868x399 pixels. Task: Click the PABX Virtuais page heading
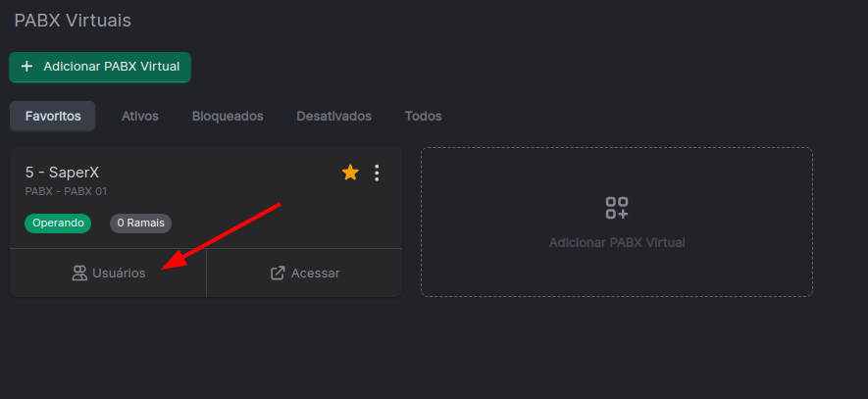click(73, 21)
